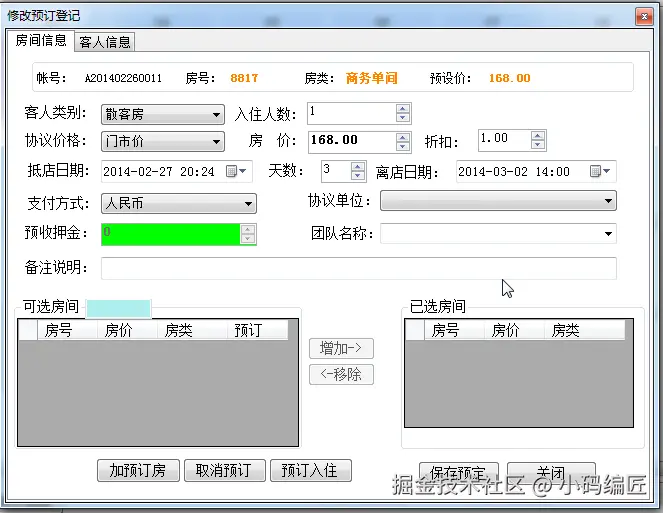
Task: Open the 抵店日期 calendar picker
Action: (236, 171)
